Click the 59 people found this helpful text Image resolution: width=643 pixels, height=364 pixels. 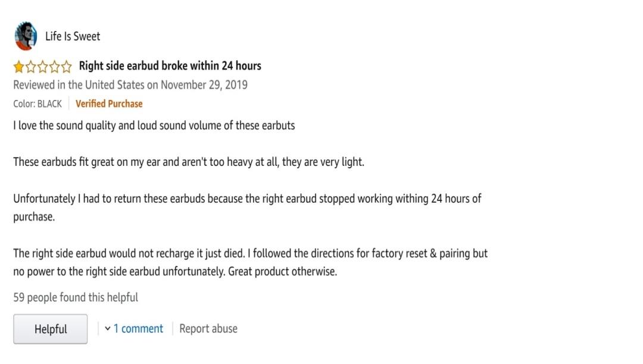[76, 297]
